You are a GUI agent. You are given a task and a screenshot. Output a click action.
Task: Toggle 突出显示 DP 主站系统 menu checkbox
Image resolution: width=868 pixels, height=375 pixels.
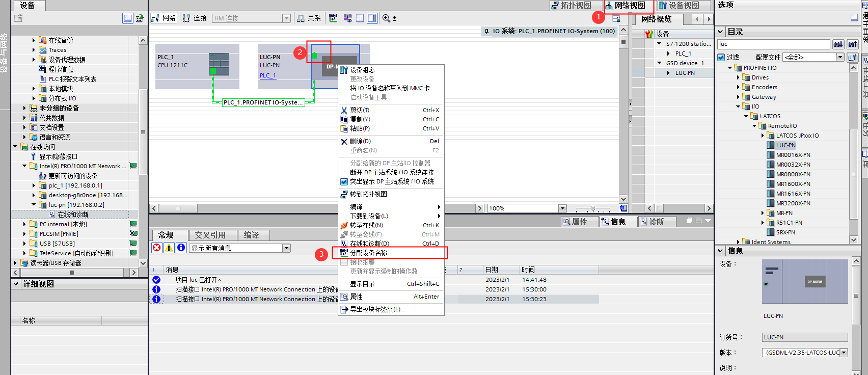click(344, 181)
